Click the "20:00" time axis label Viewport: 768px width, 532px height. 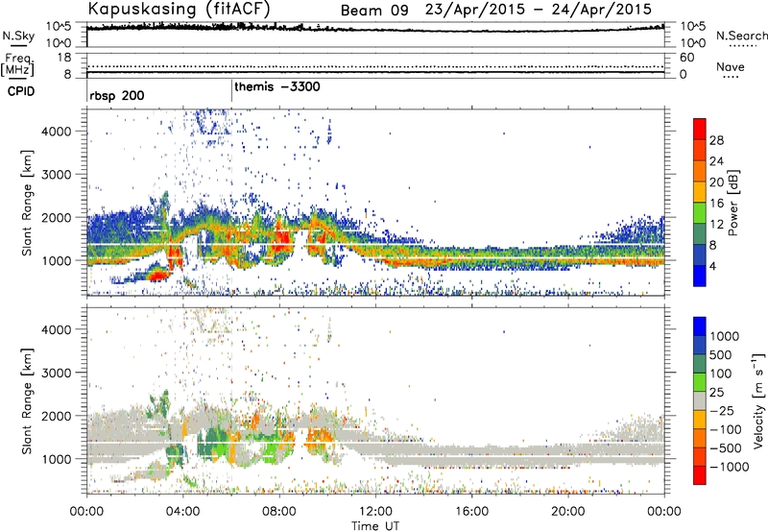tap(568, 512)
